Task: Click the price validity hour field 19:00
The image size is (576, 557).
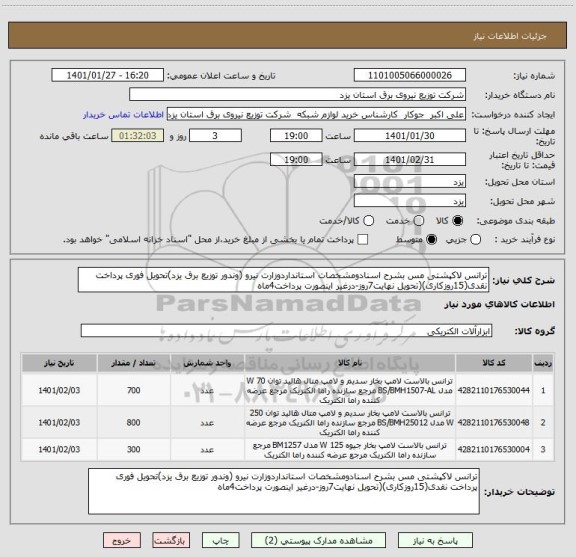Action: click(x=296, y=159)
